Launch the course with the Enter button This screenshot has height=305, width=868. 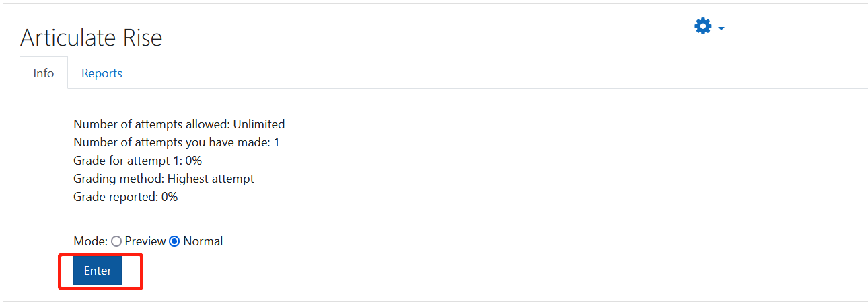[x=98, y=270]
